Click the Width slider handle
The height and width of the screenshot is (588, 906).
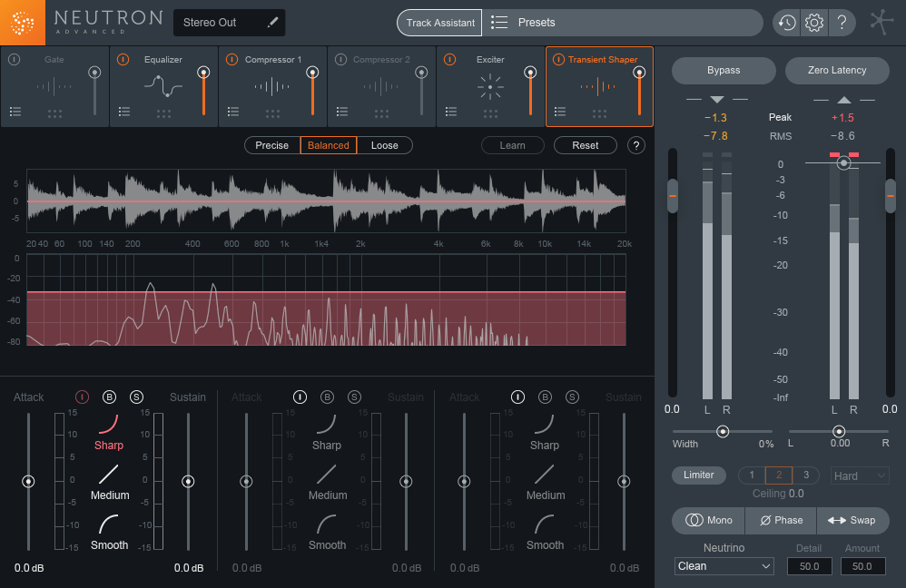723,431
